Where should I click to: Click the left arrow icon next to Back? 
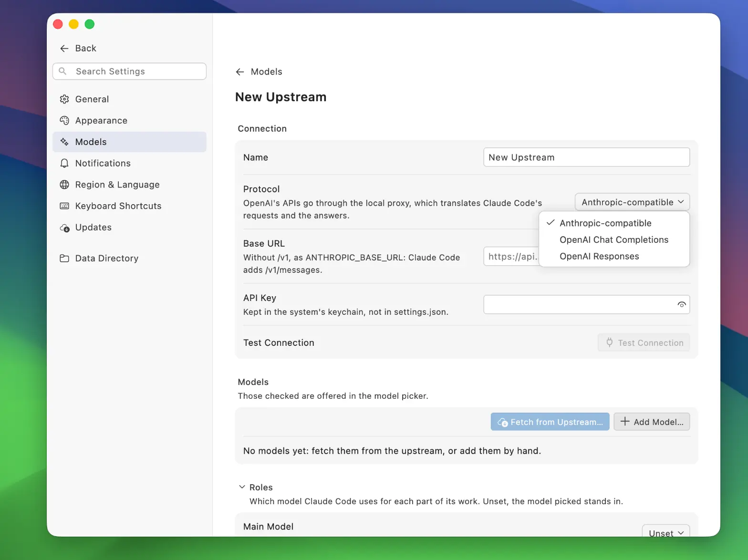[64, 49]
